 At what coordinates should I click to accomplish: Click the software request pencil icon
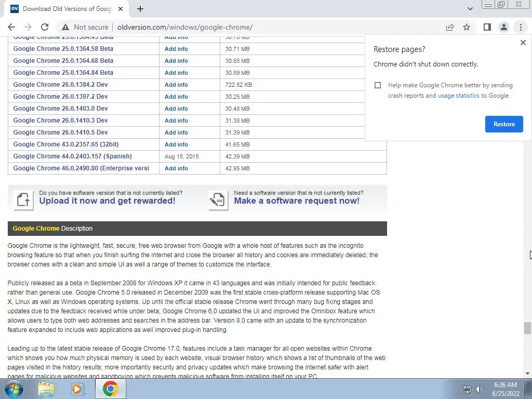(218, 200)
